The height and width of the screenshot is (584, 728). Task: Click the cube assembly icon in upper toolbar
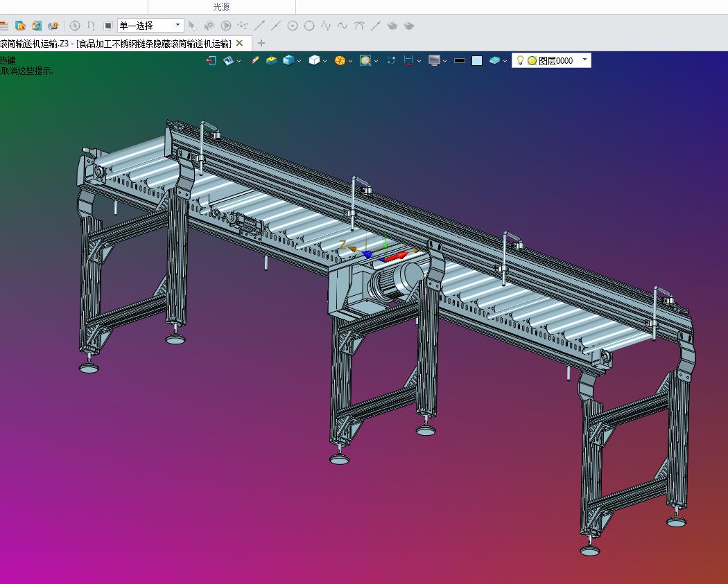tap(37, 26)
